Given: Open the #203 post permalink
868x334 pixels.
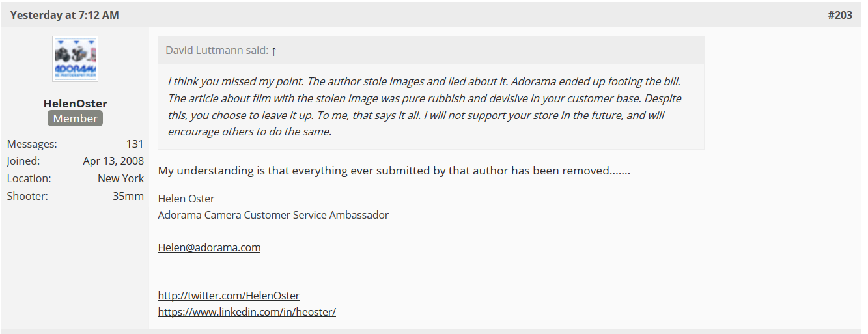Looking at the screenshot, I should click(840, 15).
